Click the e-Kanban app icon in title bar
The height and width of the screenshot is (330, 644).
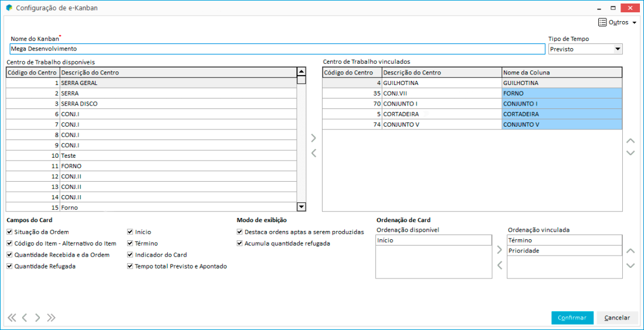point(9,8)
